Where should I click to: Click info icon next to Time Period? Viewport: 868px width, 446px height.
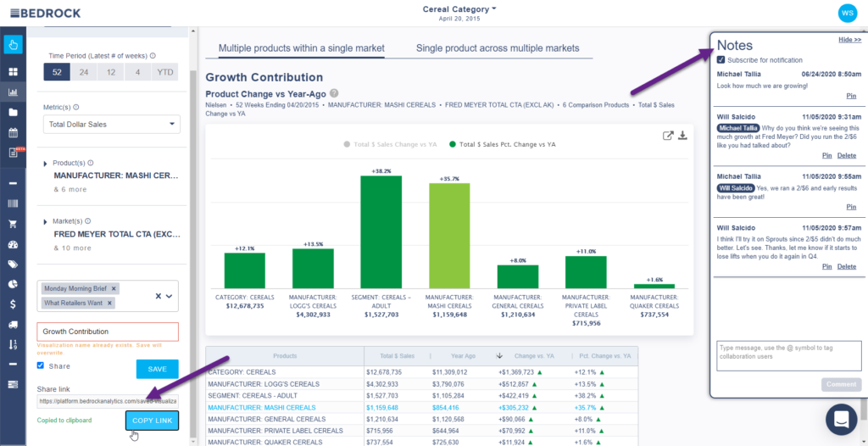coord(153,56)
